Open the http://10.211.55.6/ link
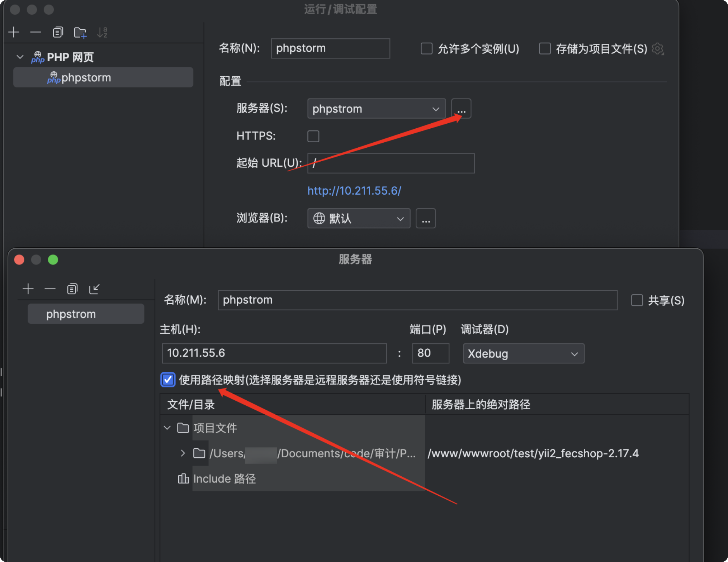 tap(354, 191)
